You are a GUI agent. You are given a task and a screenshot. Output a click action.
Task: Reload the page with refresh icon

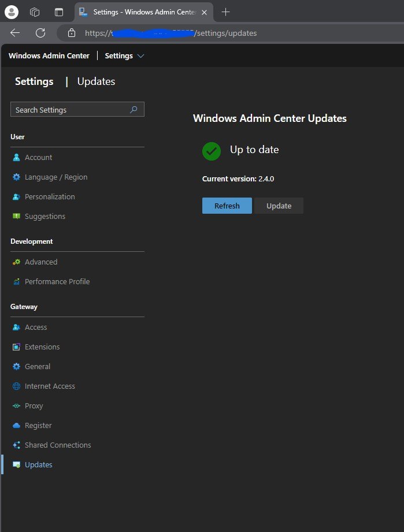tap(40, 32)
